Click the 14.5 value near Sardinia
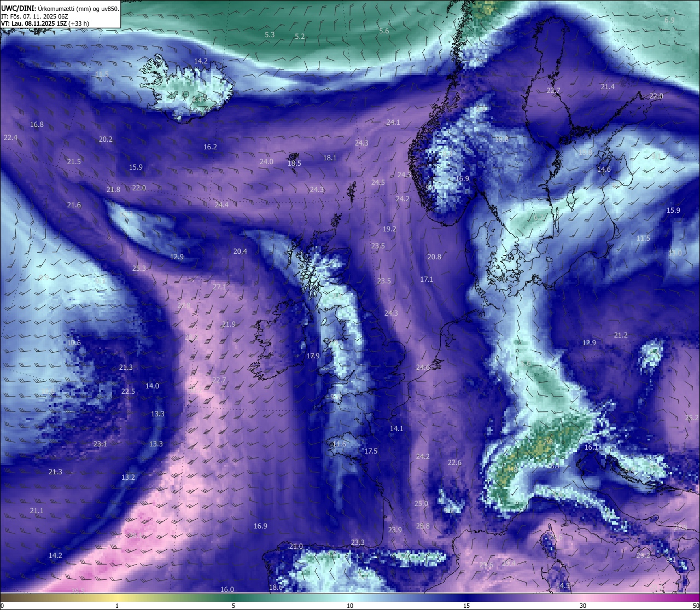 [x=563, y=586]
